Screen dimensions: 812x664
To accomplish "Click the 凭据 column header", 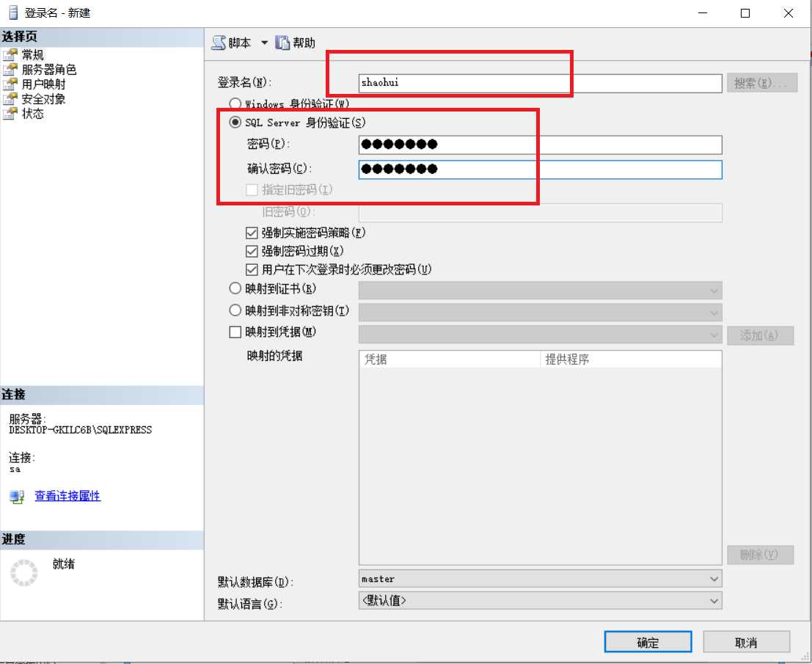I will tap(450, 359).
